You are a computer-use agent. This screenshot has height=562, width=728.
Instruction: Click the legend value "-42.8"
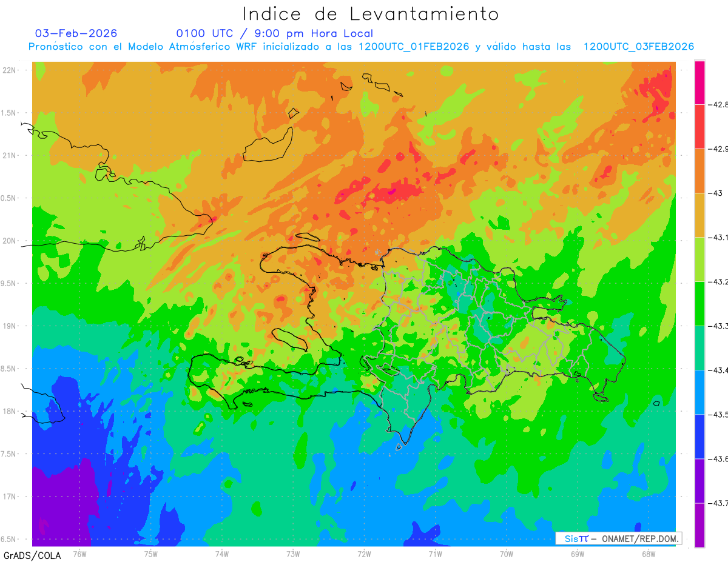pyautogui.click(x=718, y=105)
